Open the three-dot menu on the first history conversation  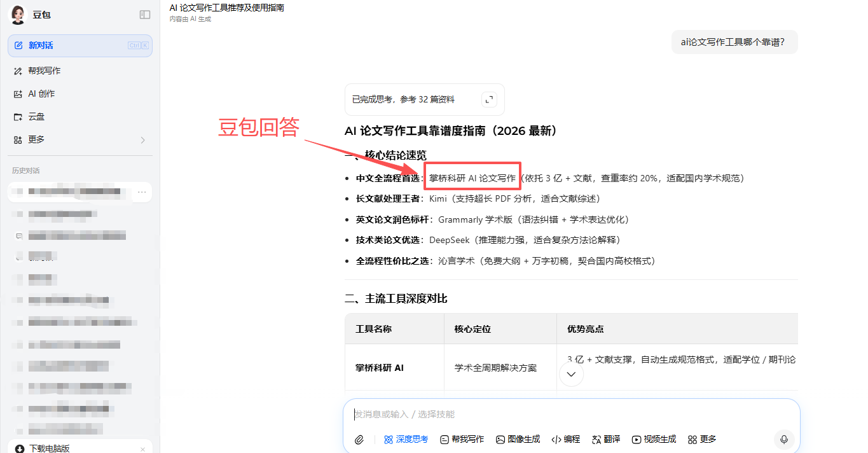tap(142, 192)
